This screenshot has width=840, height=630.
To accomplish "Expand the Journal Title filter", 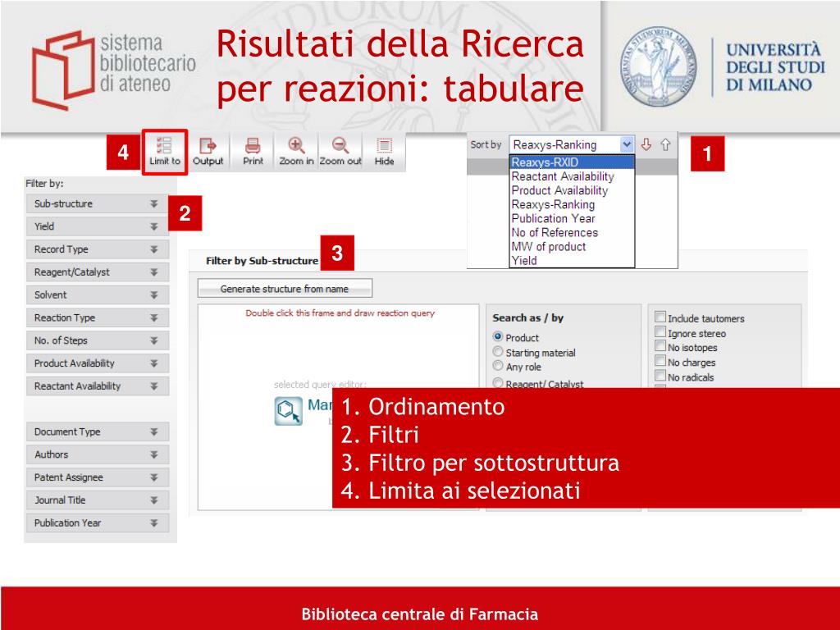I will (98, 500).
